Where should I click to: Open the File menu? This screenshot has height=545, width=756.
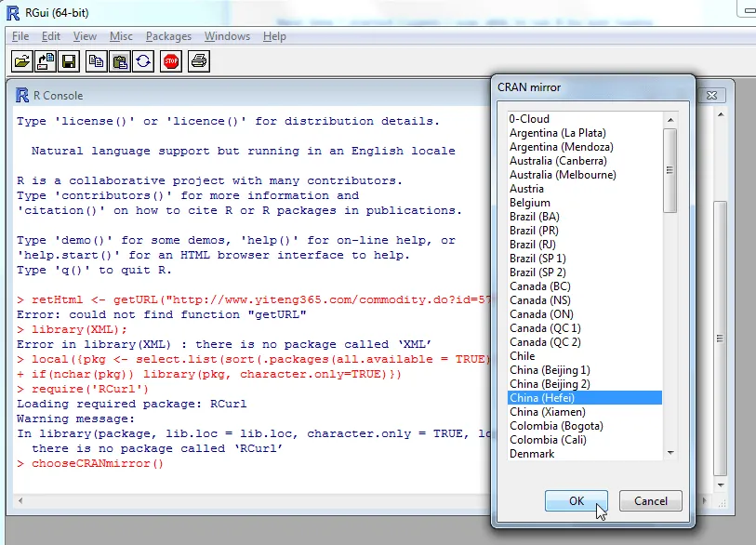[20, 36]
